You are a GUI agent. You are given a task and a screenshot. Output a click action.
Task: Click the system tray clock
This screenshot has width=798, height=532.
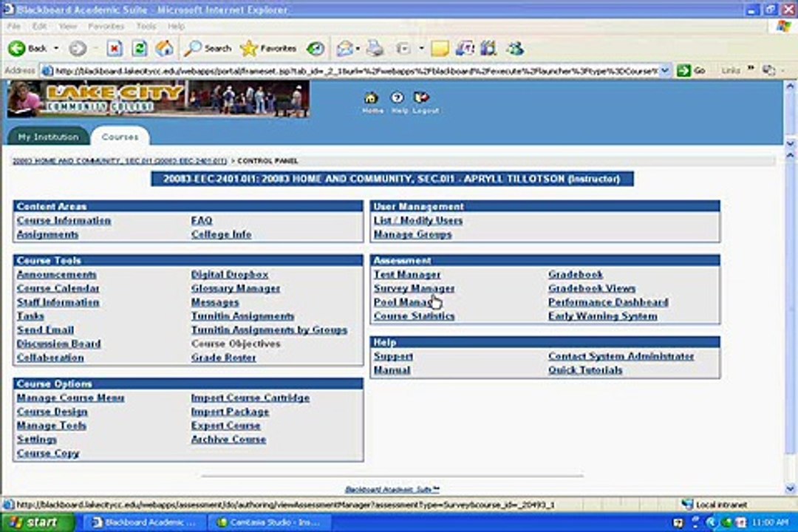point(770,522)
